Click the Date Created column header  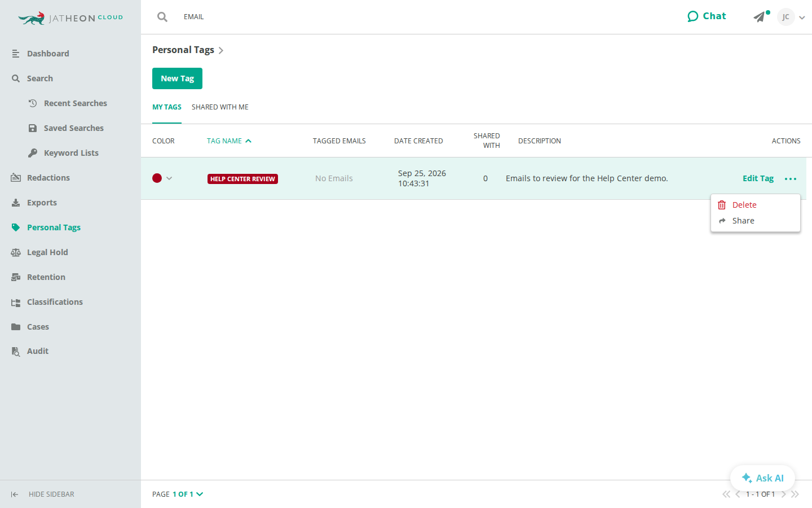click(x=418, y=141)
